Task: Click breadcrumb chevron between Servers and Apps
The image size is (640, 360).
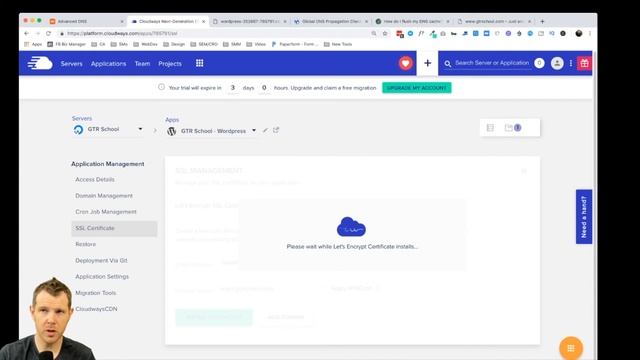Action: click(x=155, y=131)
